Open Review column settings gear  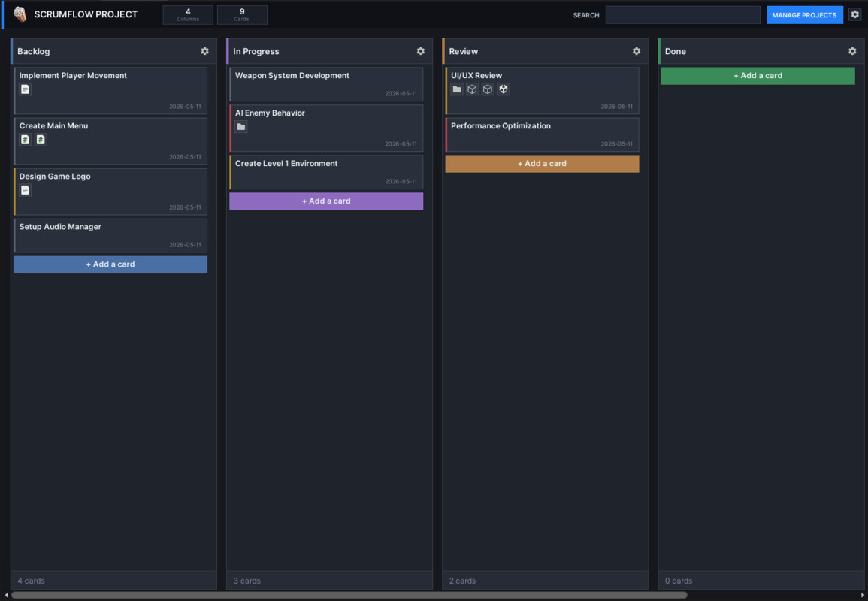click(x=637, y=51)
